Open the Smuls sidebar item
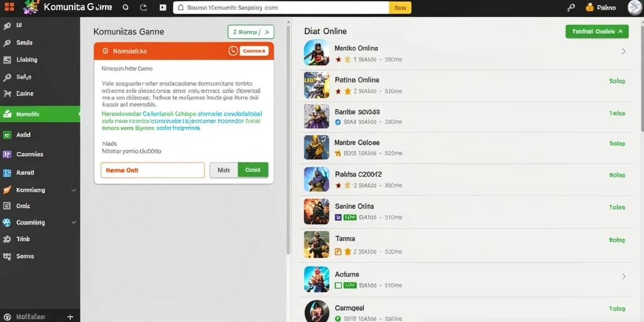The width and height of the screenshot is (644, 322). pos(40,43)
